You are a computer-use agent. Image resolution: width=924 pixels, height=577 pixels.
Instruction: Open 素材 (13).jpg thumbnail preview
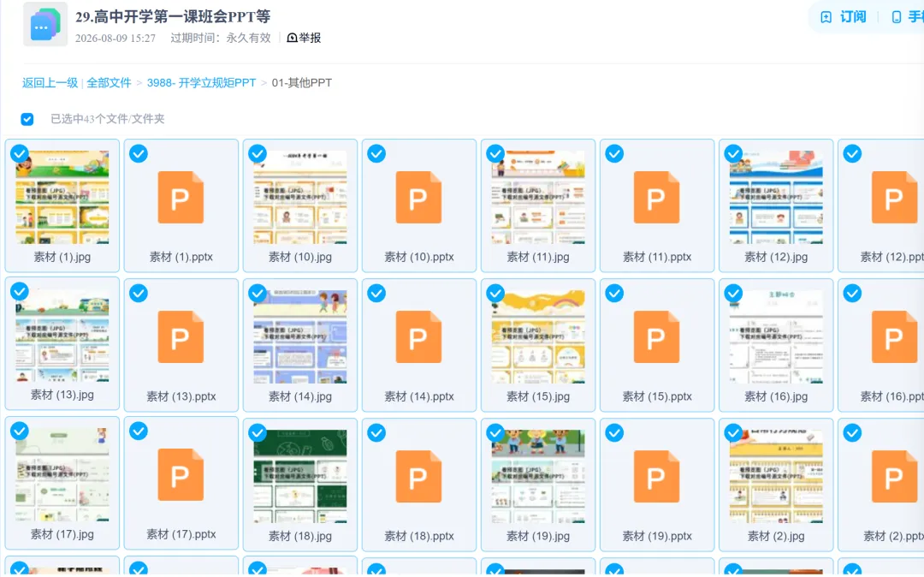[x=62, y=336]
